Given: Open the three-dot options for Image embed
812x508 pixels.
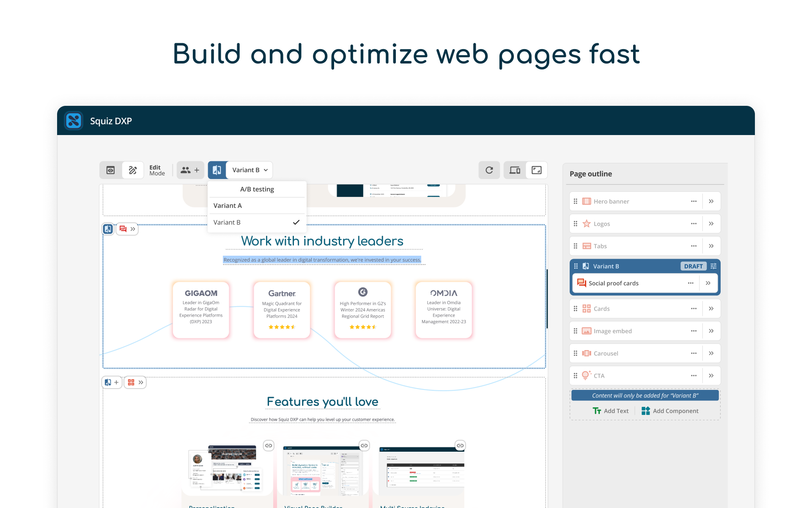Looking at the screenshot, I should click(x=693, y=331).
